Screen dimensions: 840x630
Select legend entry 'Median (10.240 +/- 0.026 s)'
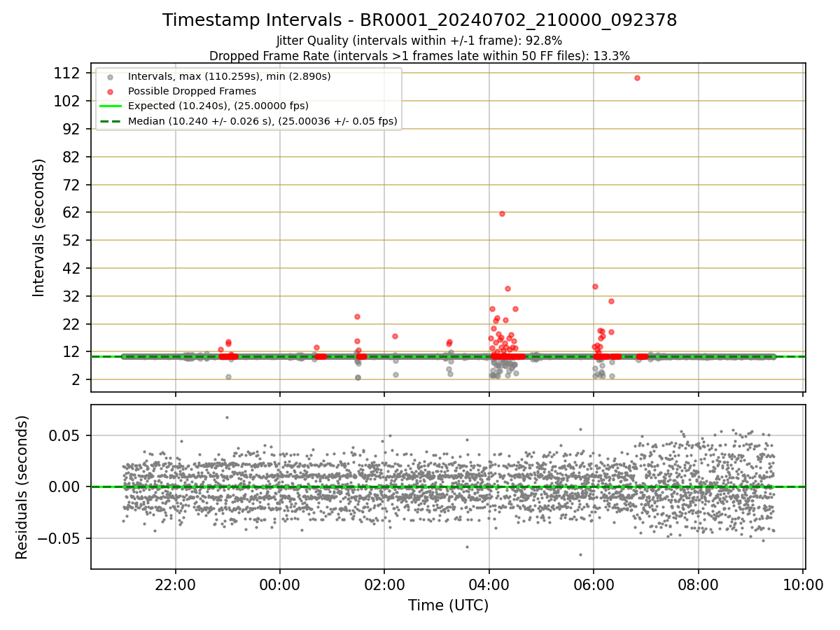[262, 121]
